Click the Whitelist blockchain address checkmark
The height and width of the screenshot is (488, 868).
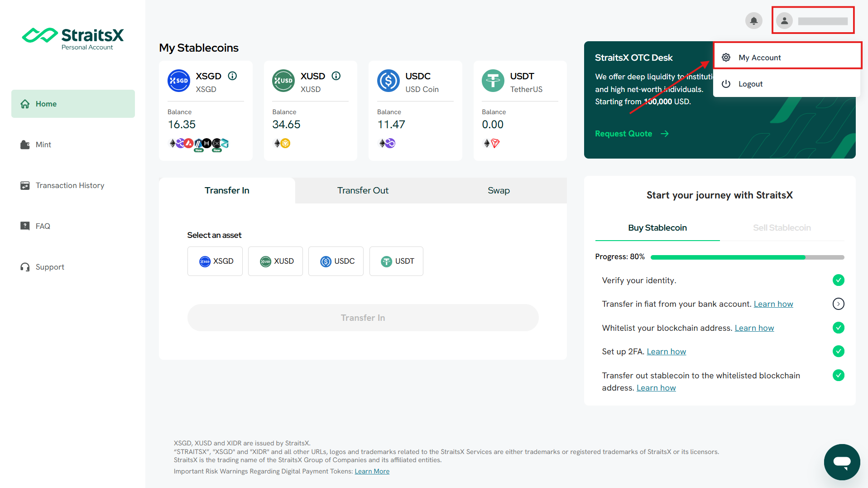coord(838,328)
